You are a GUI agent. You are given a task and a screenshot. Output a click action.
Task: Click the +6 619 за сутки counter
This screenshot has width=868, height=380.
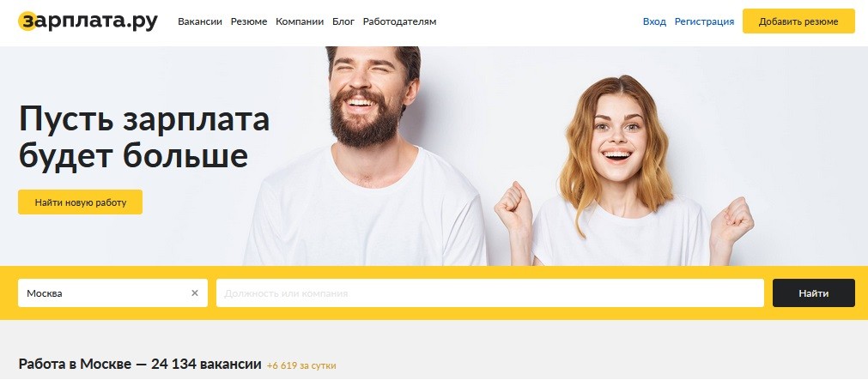coord(301,365)
